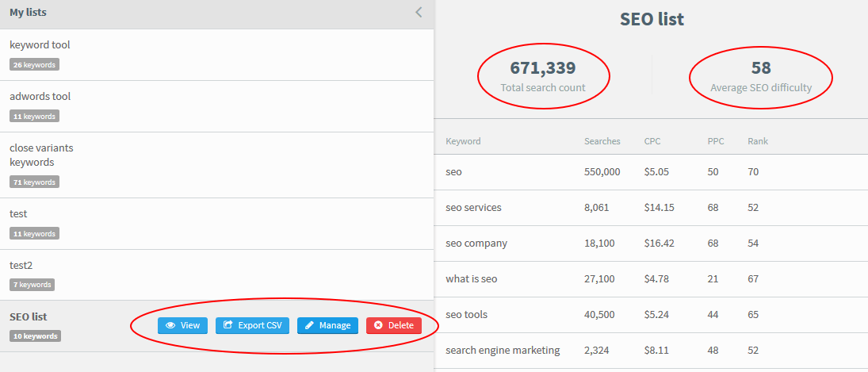Screen dimensions: 868x372
Task: Click the pencil icon on Manage button
Action: pyautogui.click(x=309, y=325)
